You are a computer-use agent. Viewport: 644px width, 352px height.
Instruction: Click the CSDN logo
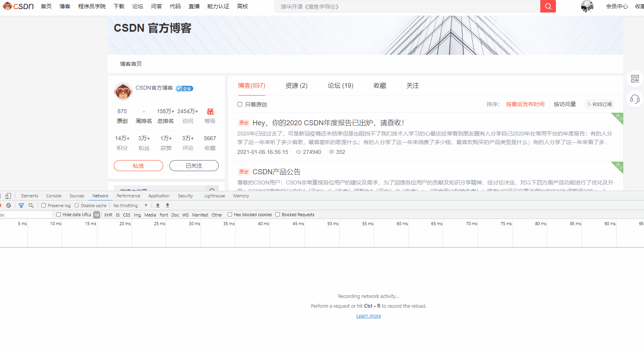coord(18,6)
